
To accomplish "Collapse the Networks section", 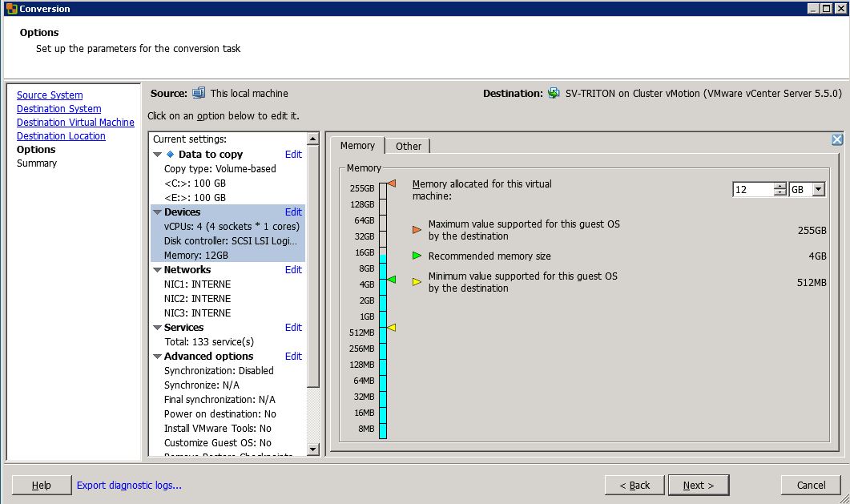I will pyautogui.click(x=157, y=270).
